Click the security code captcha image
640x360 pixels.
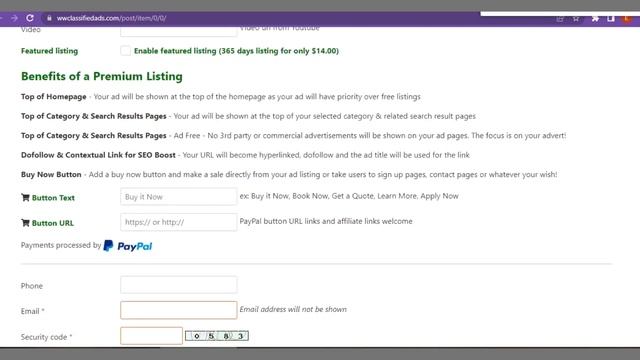[217, 336]
